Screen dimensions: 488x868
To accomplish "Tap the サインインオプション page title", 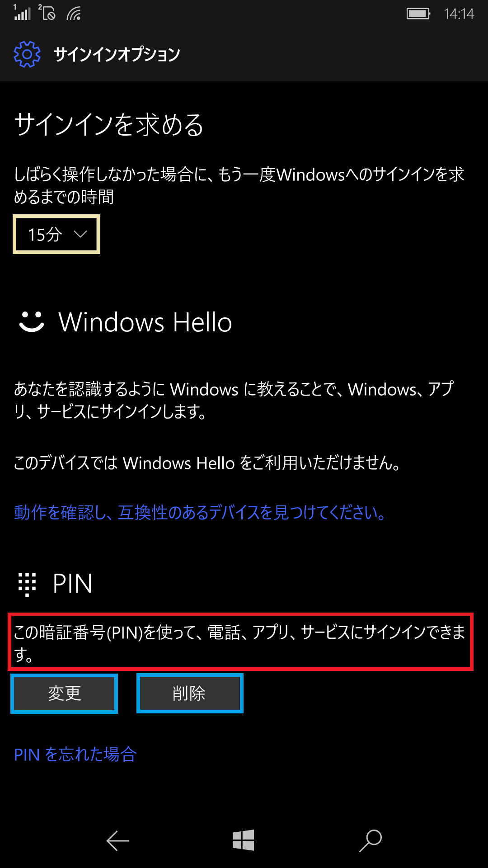I will 117,54.
